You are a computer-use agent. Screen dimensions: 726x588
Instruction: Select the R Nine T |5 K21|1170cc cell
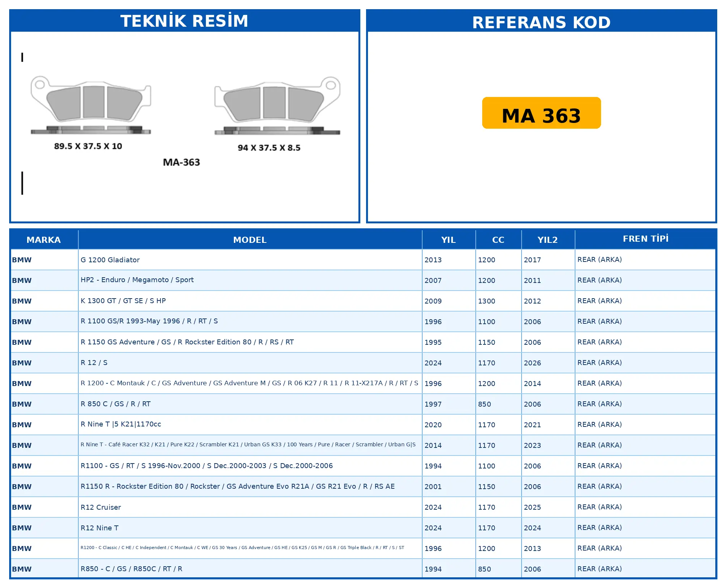tap(250, 425)
